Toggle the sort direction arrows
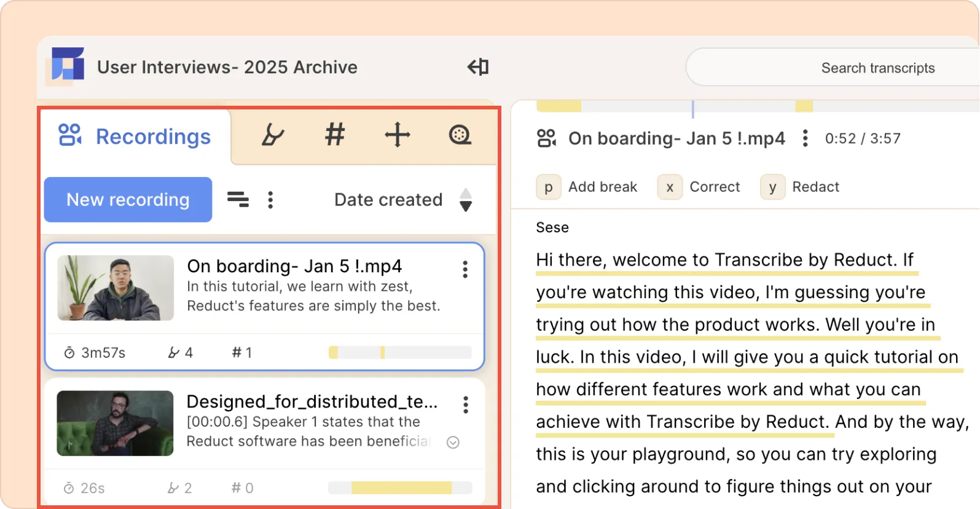This screenshot has height=509, width=980. (466, 200)
